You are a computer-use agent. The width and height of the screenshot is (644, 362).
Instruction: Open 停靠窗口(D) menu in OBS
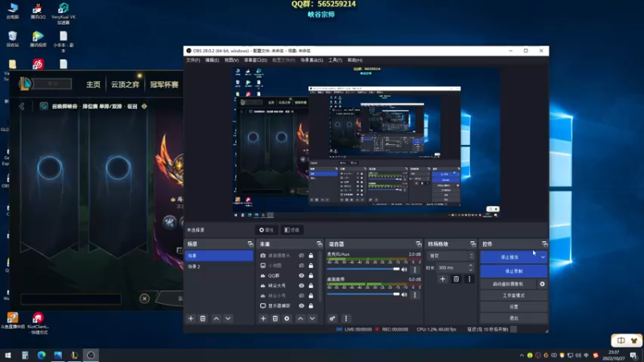[255, 60]
